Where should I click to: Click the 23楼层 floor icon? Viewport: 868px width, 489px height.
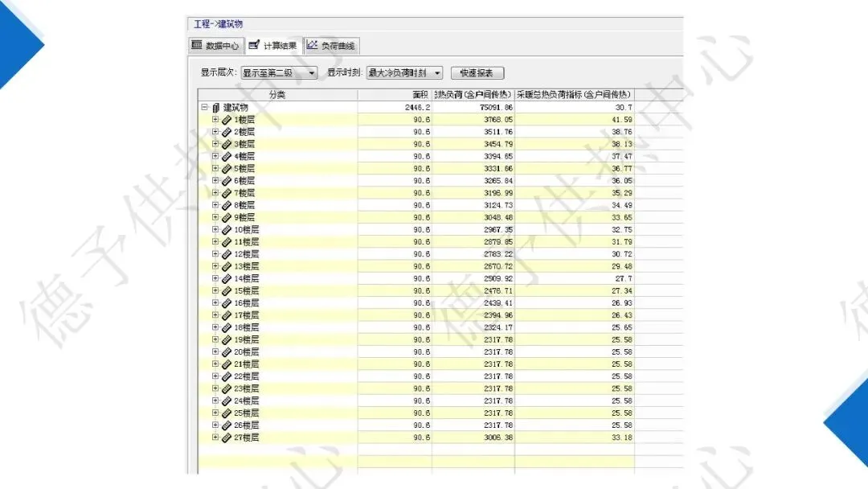click(x=227, y=388)
